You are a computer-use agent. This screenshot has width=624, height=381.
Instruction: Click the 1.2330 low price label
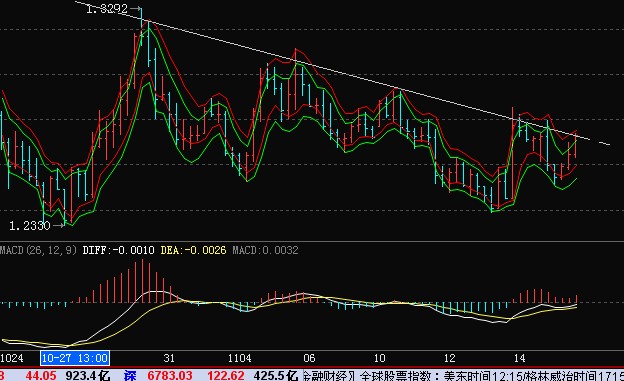[30, 226]
